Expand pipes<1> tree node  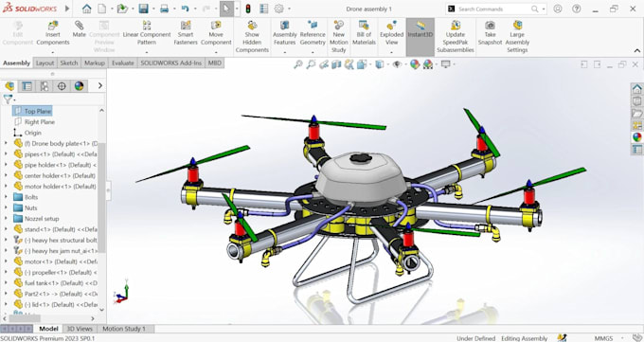point(6,153)
